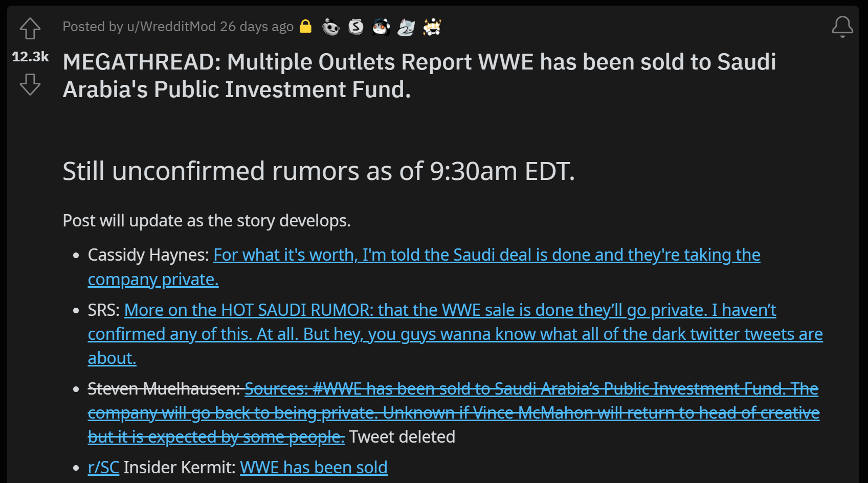Go to the r/SC subreddit link
Screen dimensions: 868x483
[103, 468]
